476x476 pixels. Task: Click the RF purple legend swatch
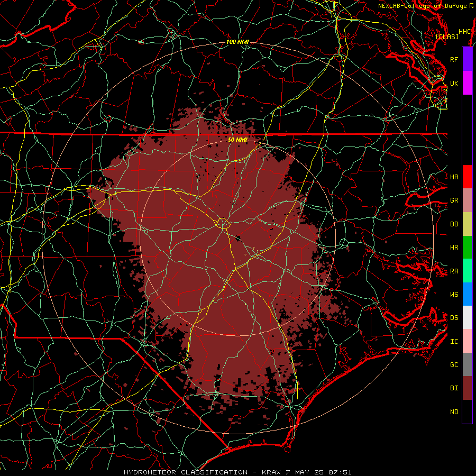coord(467,59)
